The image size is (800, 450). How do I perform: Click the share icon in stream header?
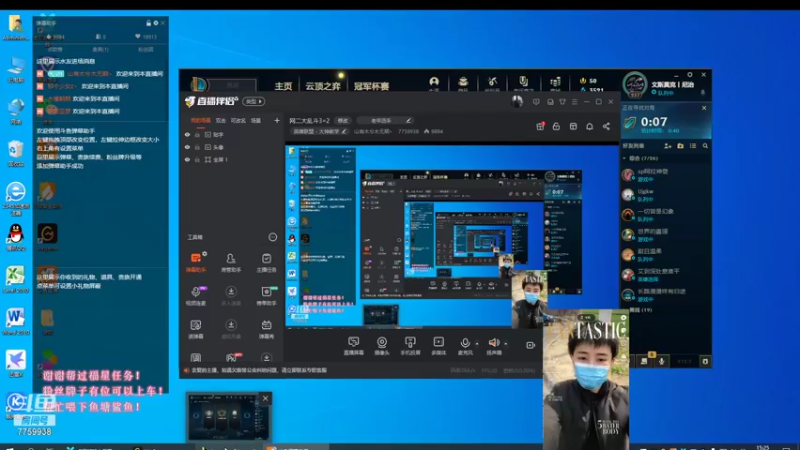pyautogui.click(x=606, y=126)
